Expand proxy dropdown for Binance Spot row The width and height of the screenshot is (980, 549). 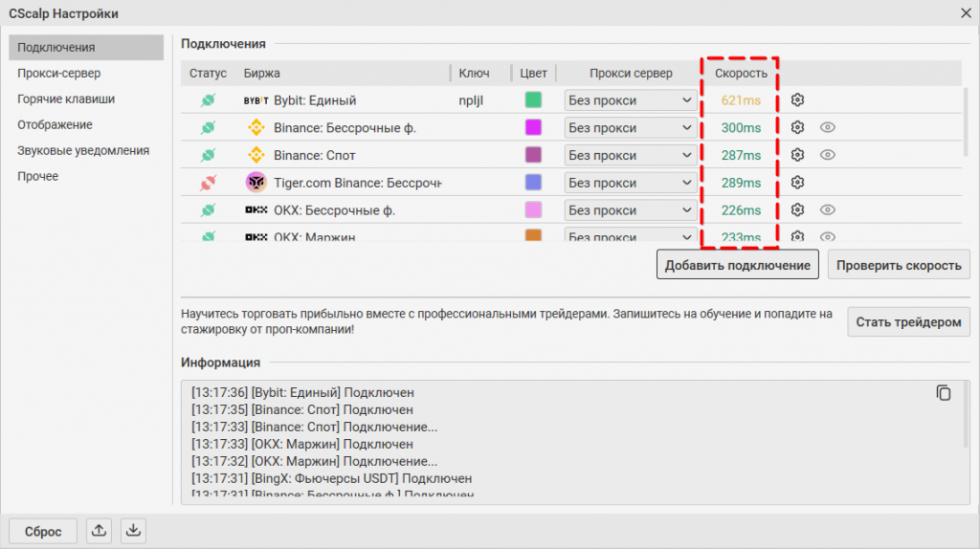tap(631, 155)
